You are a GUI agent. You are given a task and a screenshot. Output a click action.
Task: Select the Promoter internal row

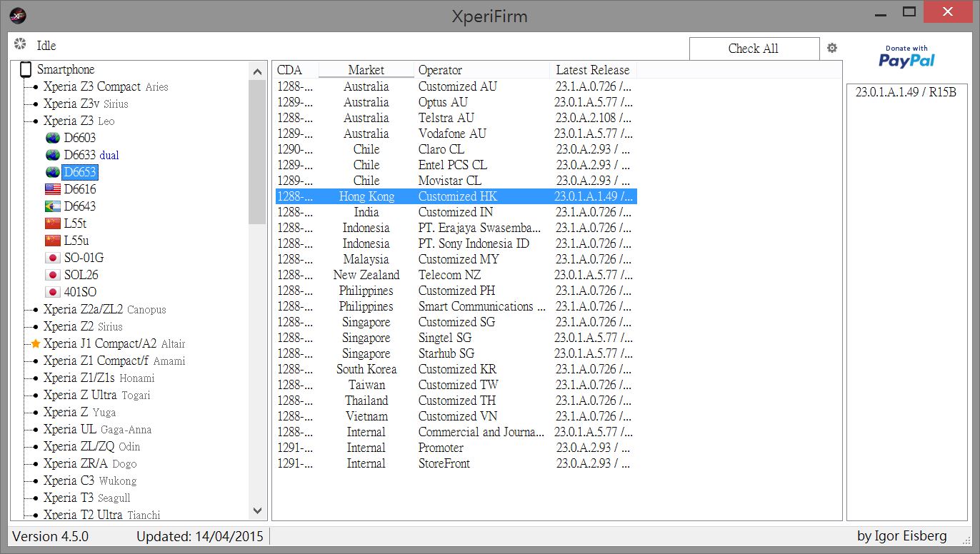coord(456,448)
